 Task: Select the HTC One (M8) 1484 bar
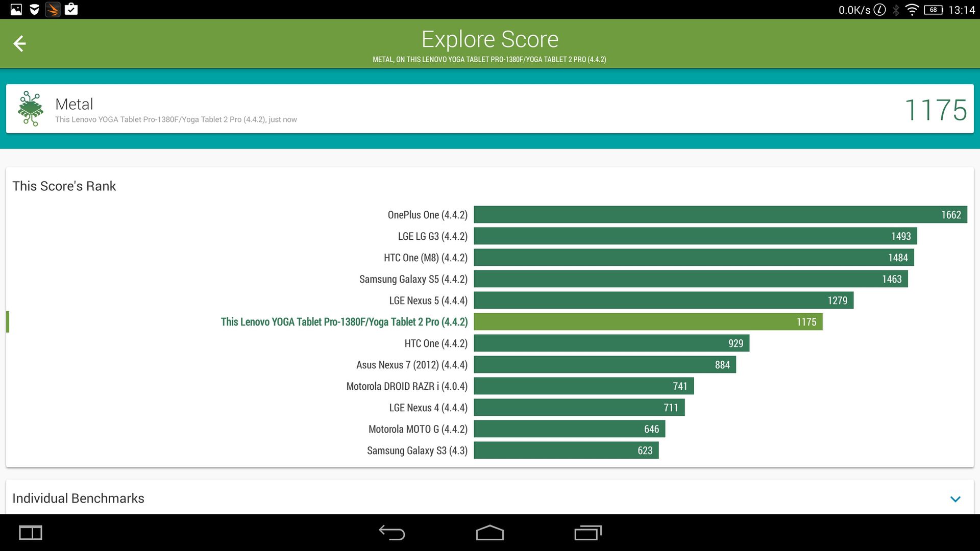click(x=694, y=258)
